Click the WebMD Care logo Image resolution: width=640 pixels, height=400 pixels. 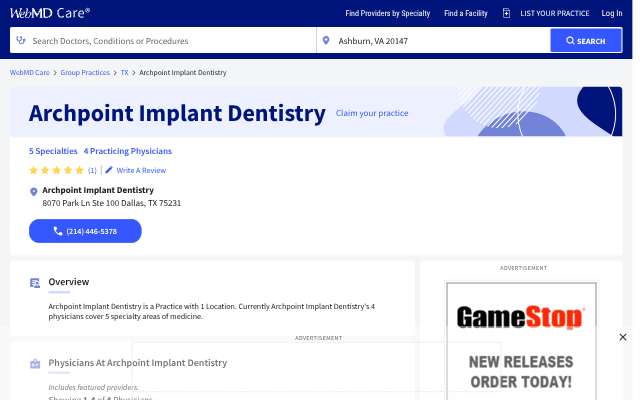[x=50, y=13]
